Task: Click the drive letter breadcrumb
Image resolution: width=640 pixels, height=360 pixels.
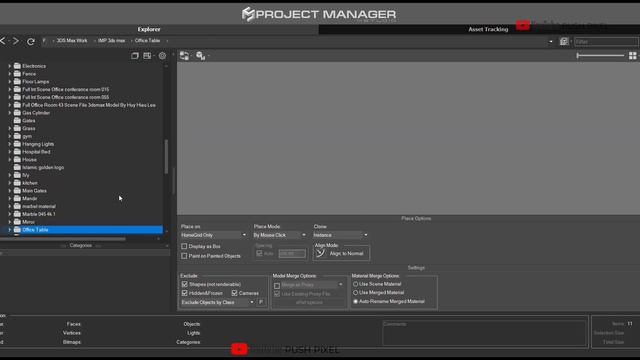Action: click(x=44, y=41)
